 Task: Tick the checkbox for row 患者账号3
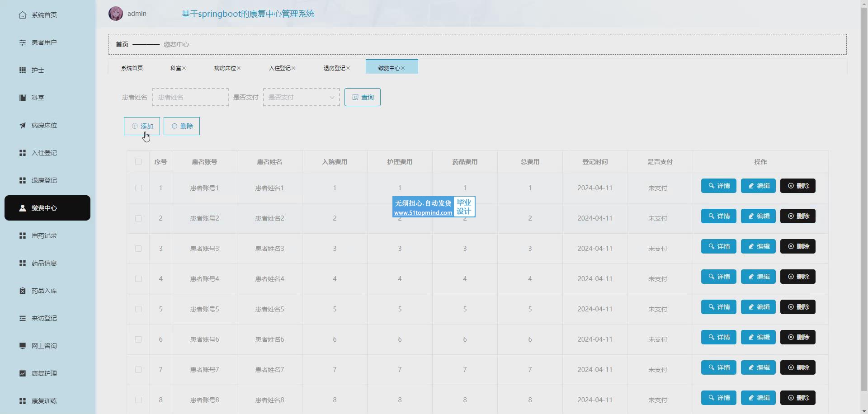click(138, 249)
